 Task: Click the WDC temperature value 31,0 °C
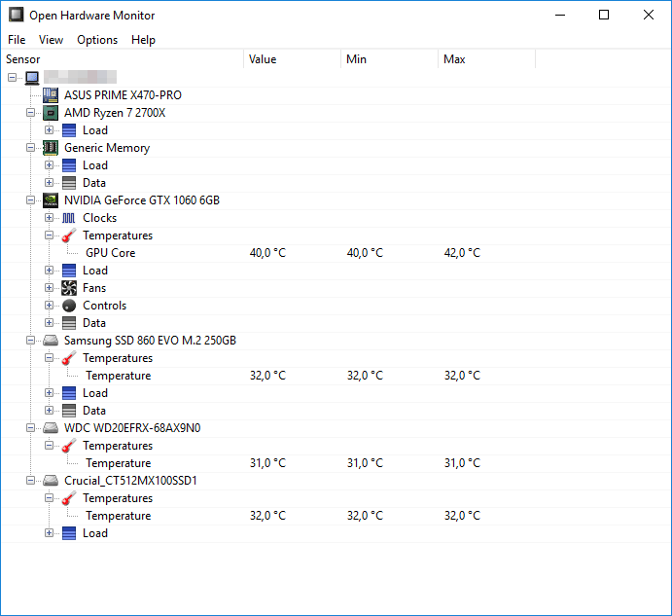pos(267,463)
